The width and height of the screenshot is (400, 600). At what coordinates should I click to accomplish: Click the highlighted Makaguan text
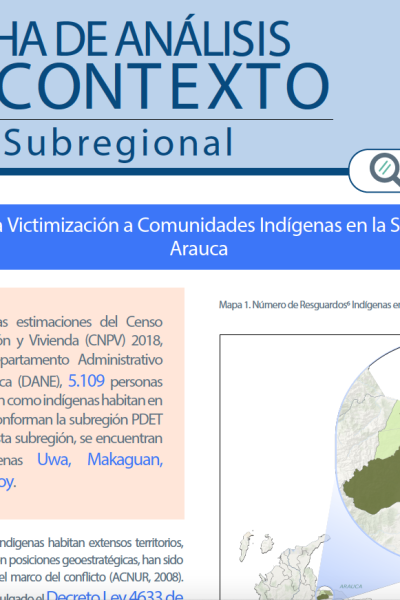click(x=125, y=459)
